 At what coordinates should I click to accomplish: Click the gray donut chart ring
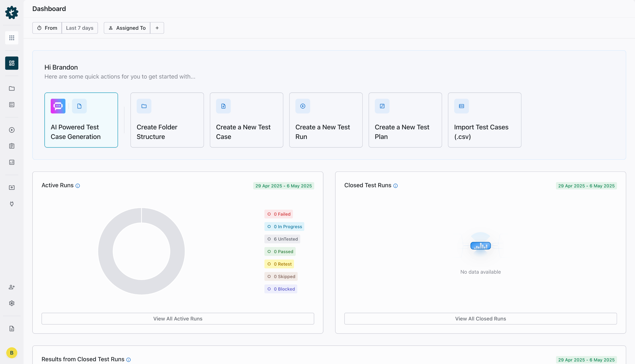click(x=105, y=251)
